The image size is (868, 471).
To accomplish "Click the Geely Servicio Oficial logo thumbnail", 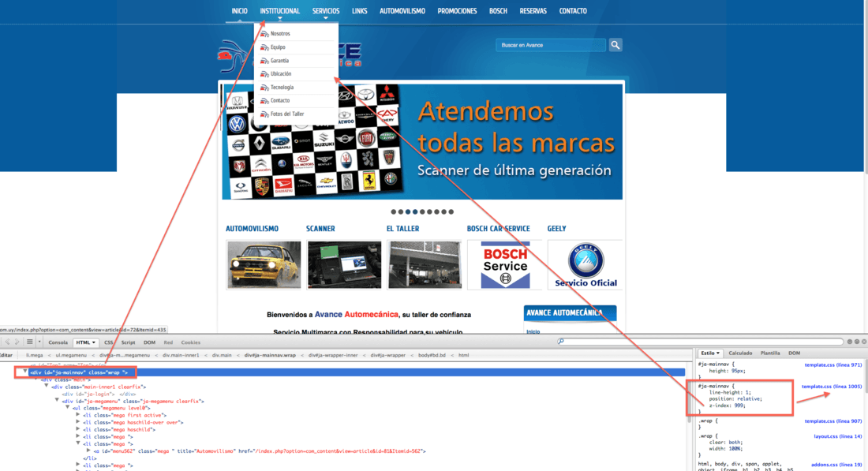I will [x=586, y=264].
